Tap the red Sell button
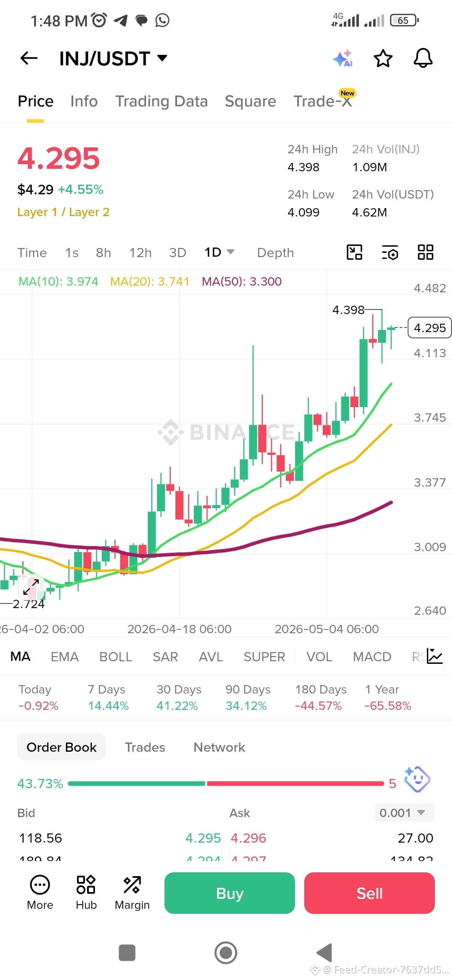The image size is (452, 980). pos(370,893)
